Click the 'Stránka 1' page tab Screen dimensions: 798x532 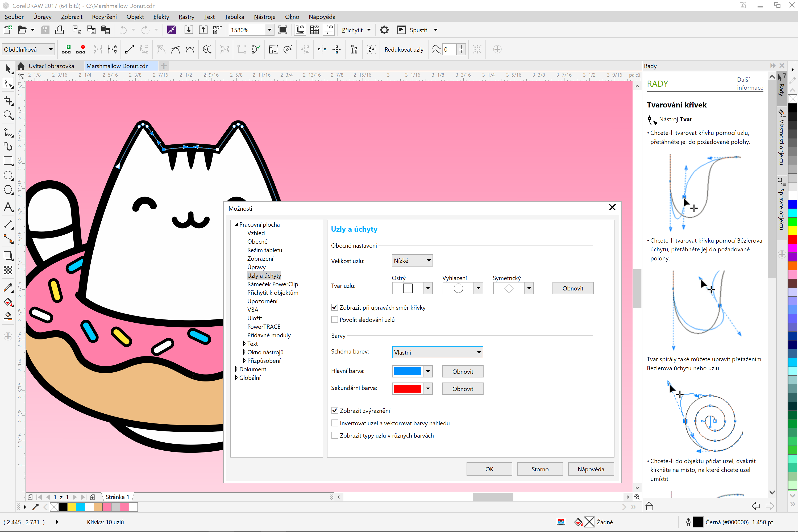coord(117,497)
